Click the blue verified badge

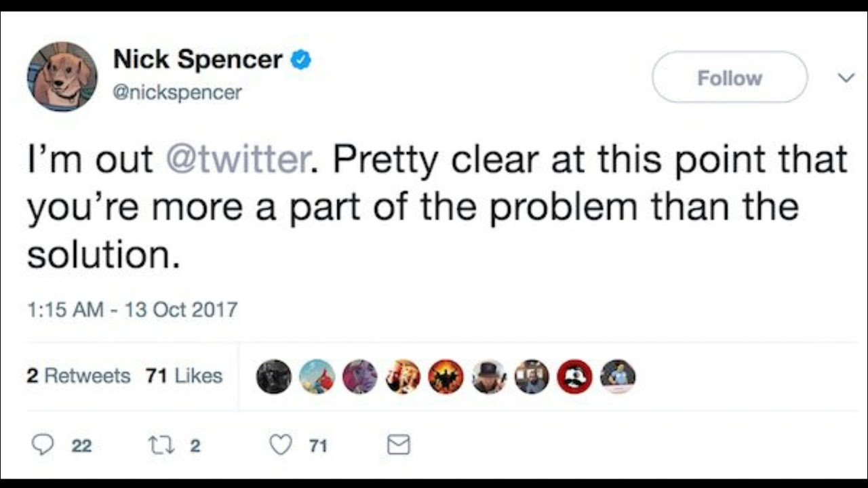click(300, 60)
